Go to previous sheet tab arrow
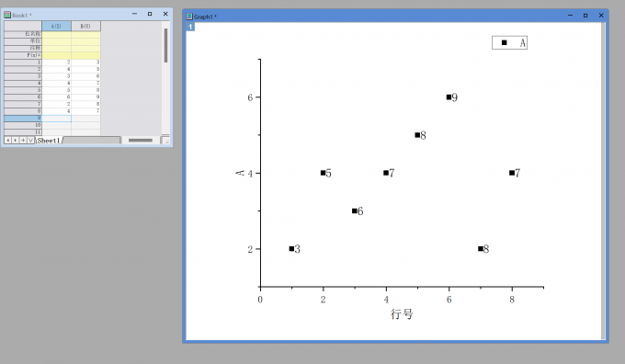 (x=7, y=141)
